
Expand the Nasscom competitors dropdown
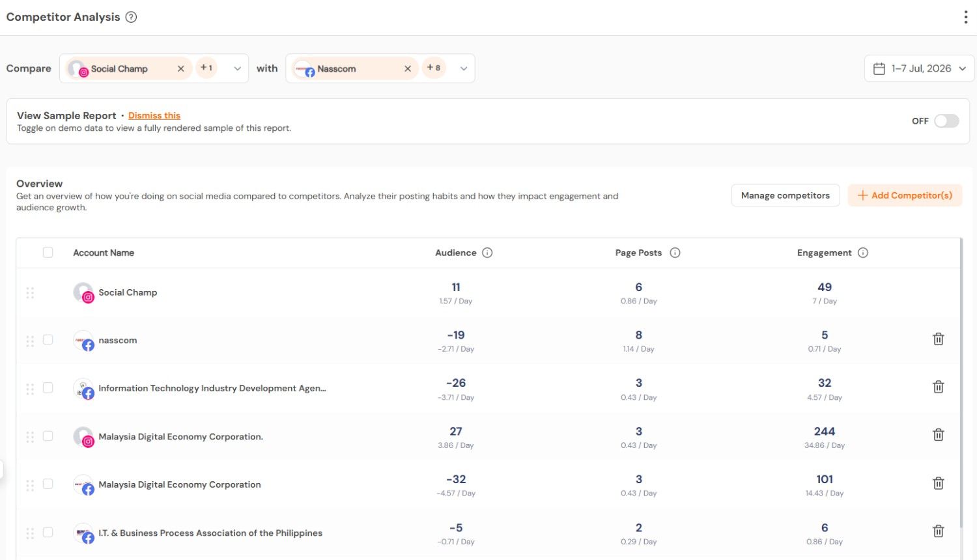coord(464,68)
